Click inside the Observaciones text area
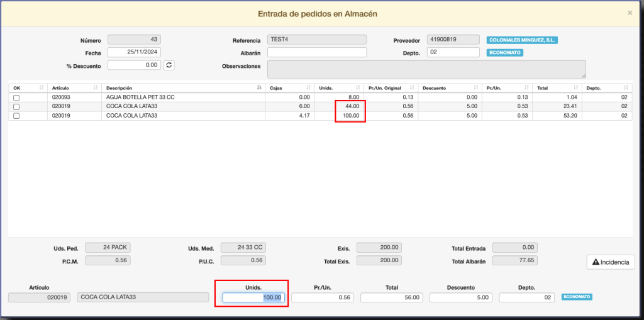Image resolution: width=644 pixels, height=320 pixels. (x=426, y=69)
